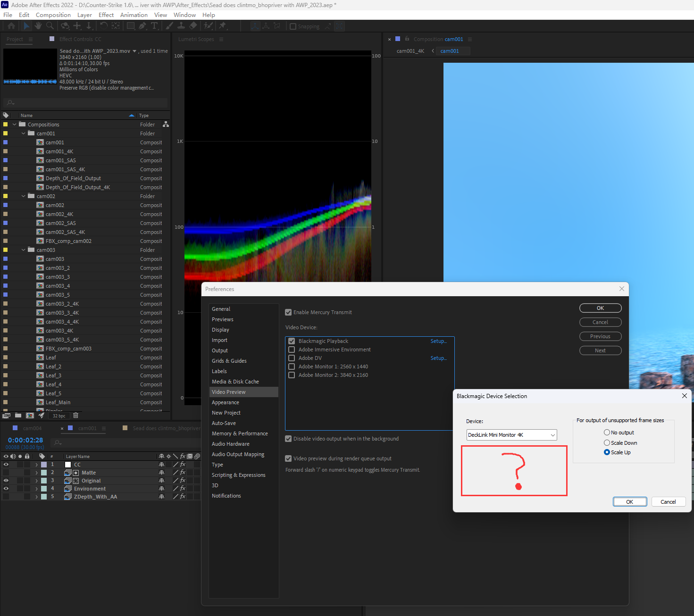The height and width of the screenshot is (616, 694).
Task: Enable the Adobe DV video device
Action: (x=292, y=358)
